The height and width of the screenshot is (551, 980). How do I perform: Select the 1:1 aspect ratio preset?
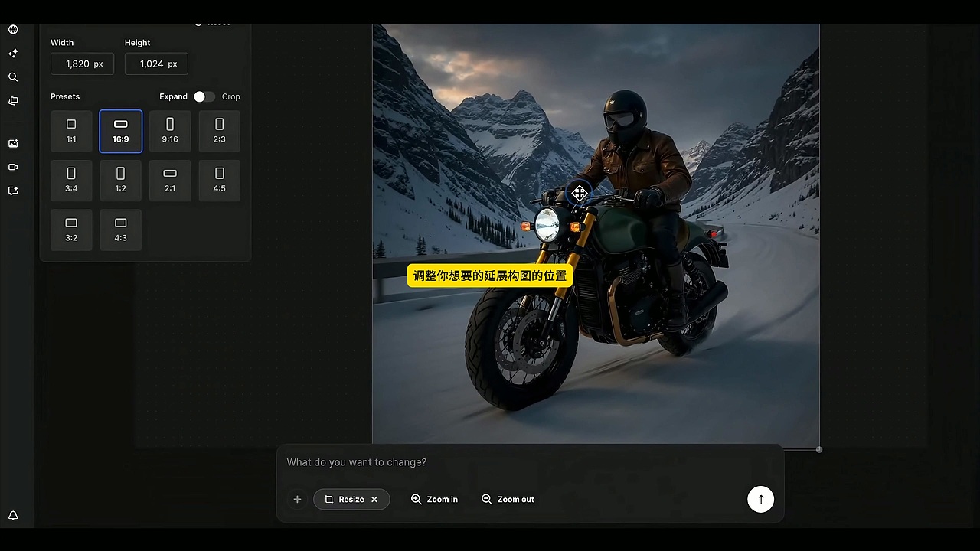pos(71,131)
